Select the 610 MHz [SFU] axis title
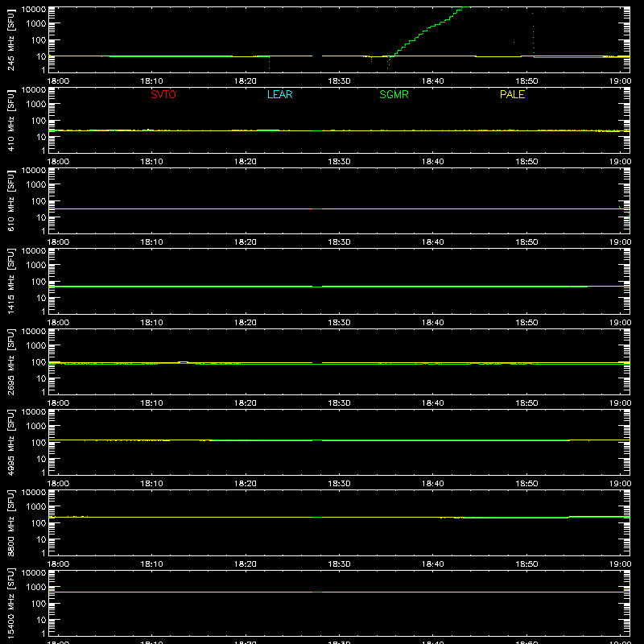The height and width of the screenshot is (644, 644). click(11, 201)
